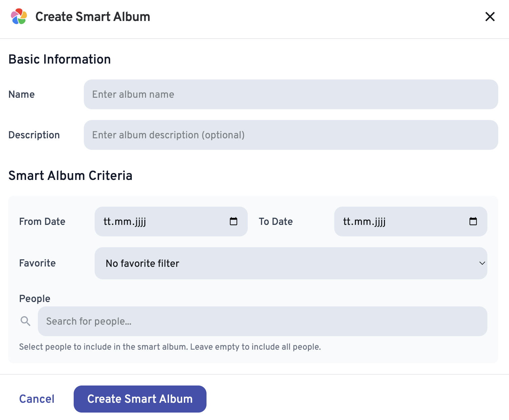Click the Description field label
This screenshot has height=420, width=509.
pyautogui.click(x=34, y=135)
